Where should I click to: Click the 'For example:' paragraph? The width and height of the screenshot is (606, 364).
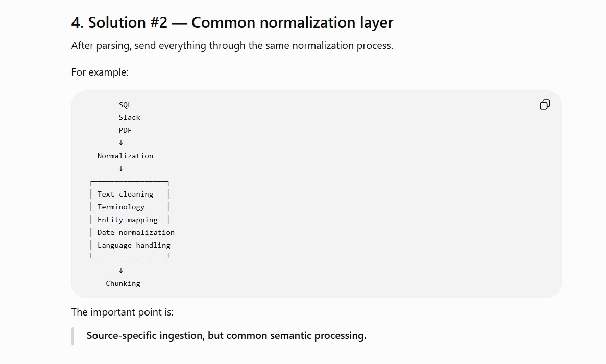tap(100, 72)
